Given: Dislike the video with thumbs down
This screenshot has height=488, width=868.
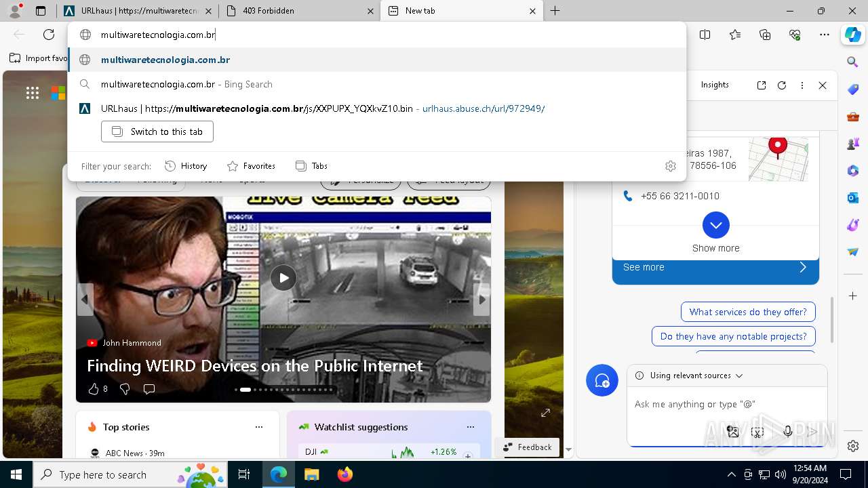Looking at the screenshot, I should pyautogui.click(x=125, y=389).
